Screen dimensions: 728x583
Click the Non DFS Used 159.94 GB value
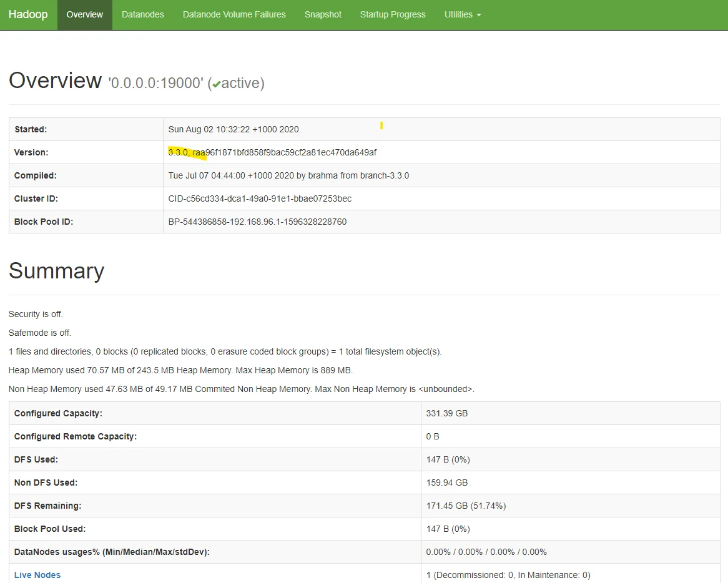click(447, 483)
